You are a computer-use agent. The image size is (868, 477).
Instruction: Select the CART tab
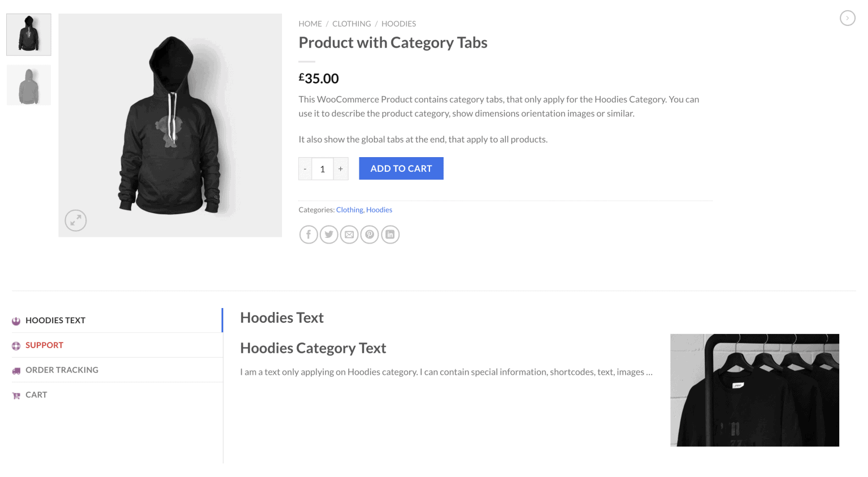36,394
